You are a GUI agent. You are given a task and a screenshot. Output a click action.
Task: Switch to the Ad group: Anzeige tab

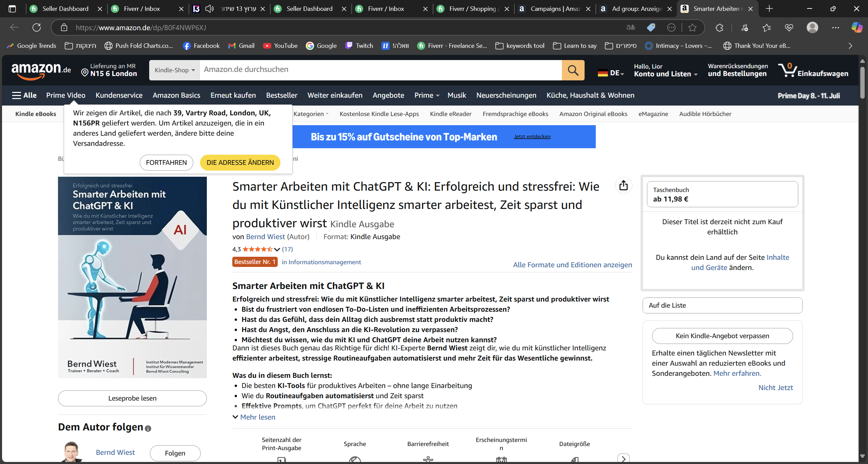[x=636, y=9]
